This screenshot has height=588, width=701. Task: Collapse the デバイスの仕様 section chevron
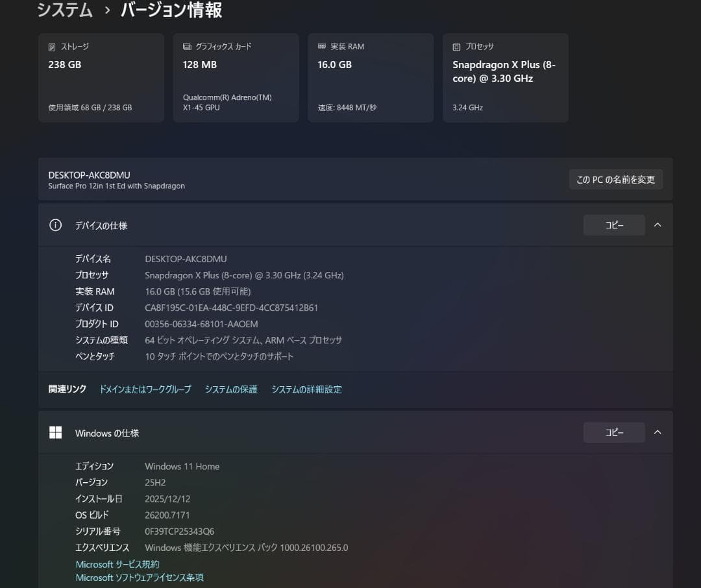(658, 225)
